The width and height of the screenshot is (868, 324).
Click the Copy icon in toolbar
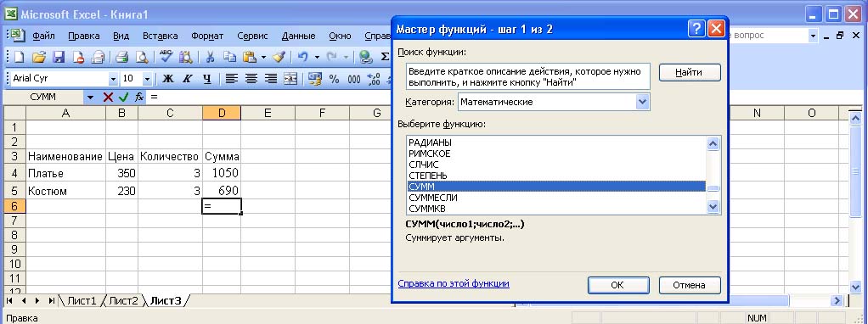pos(229,57)
